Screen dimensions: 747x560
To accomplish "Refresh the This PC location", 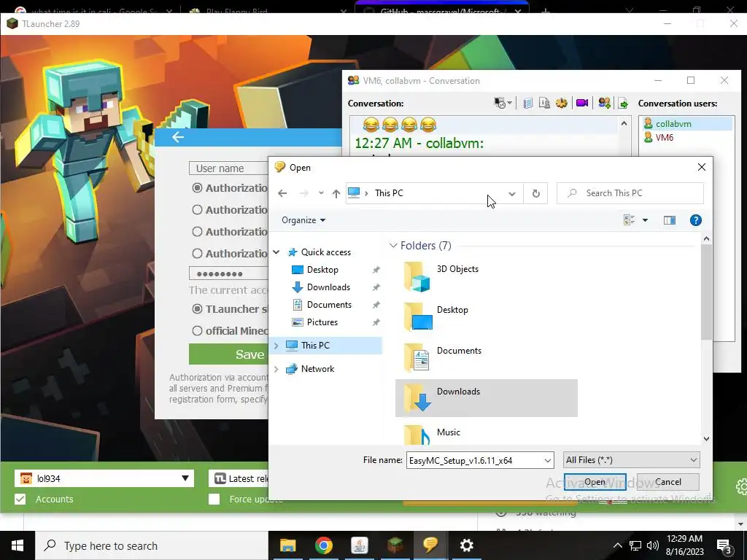I will tap(536, 193).
